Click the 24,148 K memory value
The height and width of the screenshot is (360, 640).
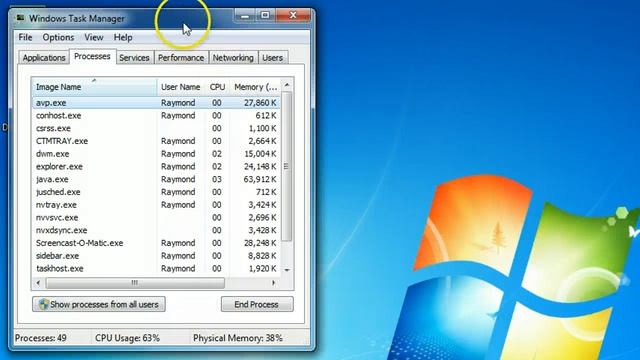pyautogui.click(x=260, y=167)
